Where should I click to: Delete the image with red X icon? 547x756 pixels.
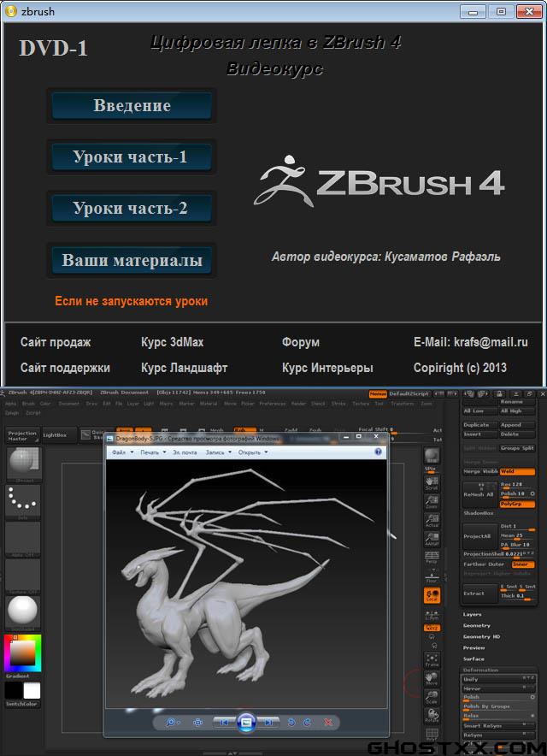pos(328,723)
